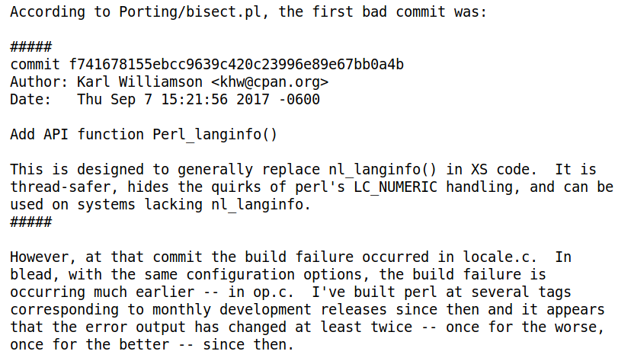Click the commit hash f741678155ebcc...
Image resolution: width=631 pixels, height=364 pixels.
(x=236, y=64)
